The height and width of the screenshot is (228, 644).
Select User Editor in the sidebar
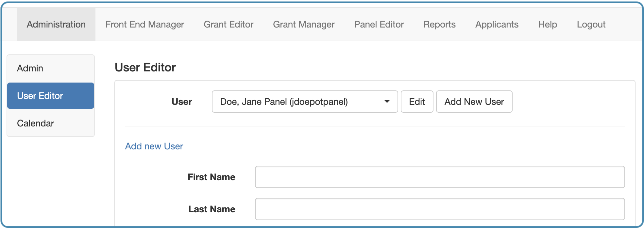51,96
